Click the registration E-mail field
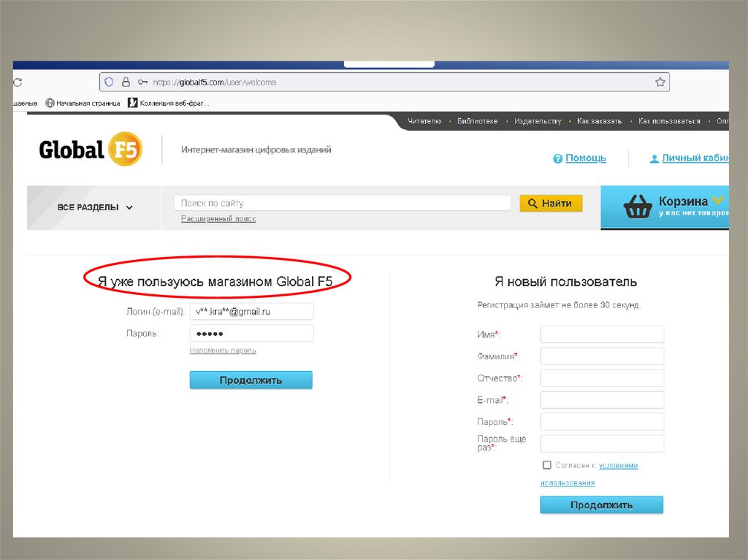The image size is (748, 560). (602, 399)
